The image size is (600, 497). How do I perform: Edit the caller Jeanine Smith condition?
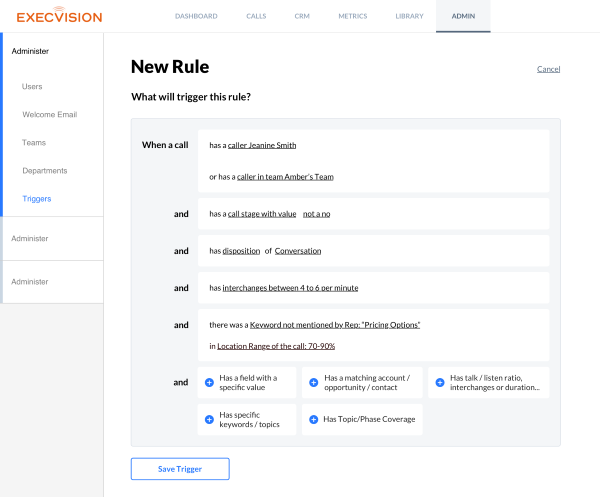(262, 145)
